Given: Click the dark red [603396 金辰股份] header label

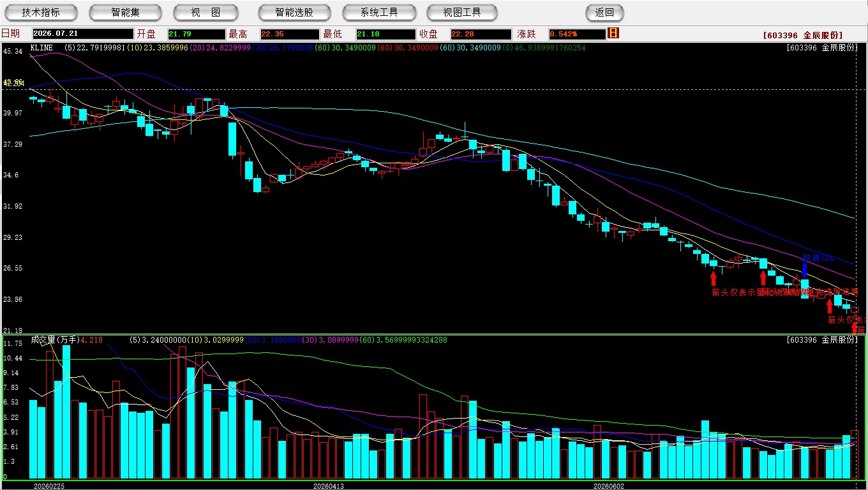Looking at the screenshot, I should 802,36.
